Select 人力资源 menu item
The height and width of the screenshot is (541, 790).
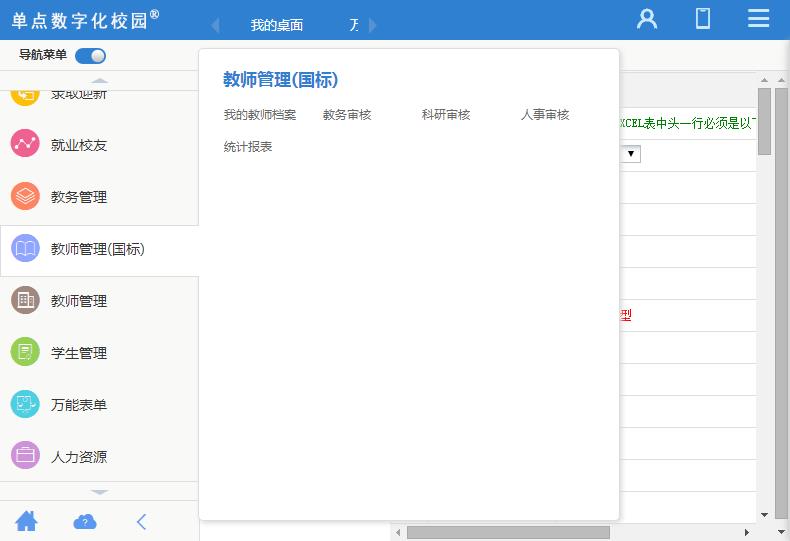[79, 457]
